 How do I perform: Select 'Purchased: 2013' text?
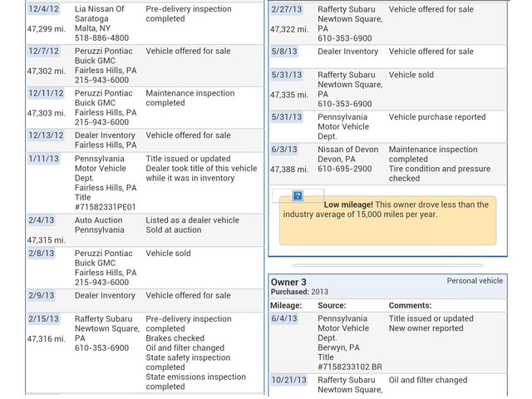point(299,292)
